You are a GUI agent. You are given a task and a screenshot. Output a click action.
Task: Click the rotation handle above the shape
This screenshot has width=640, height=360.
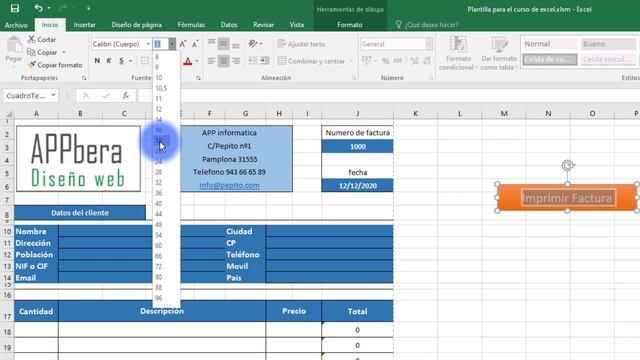(568, 165)
